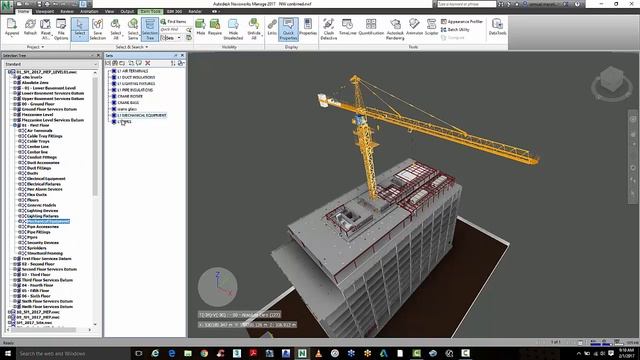Viewport: 640px width, 360px height.
Task: Open the File Options tool
Action: click(x=61, y=29)
